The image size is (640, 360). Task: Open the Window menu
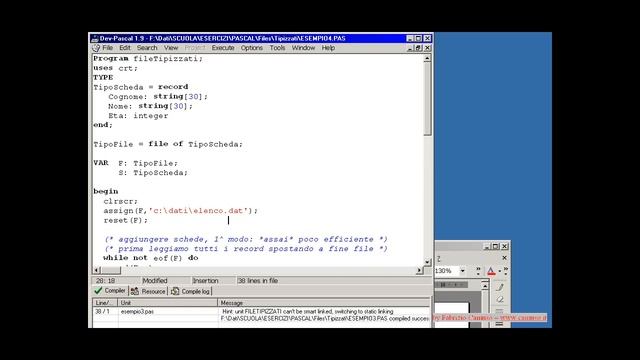tap(303, 48)
